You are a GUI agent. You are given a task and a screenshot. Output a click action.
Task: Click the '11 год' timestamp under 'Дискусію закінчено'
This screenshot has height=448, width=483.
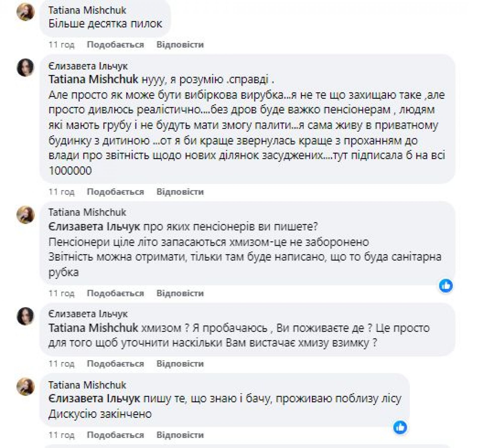coord(62,435)
